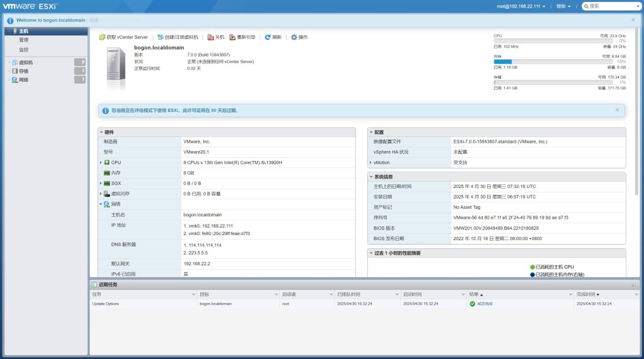This screenshot has height=359, width=644.
Task: Click the 内存 memory icon in hardware panel
Action: pos(107,173)
